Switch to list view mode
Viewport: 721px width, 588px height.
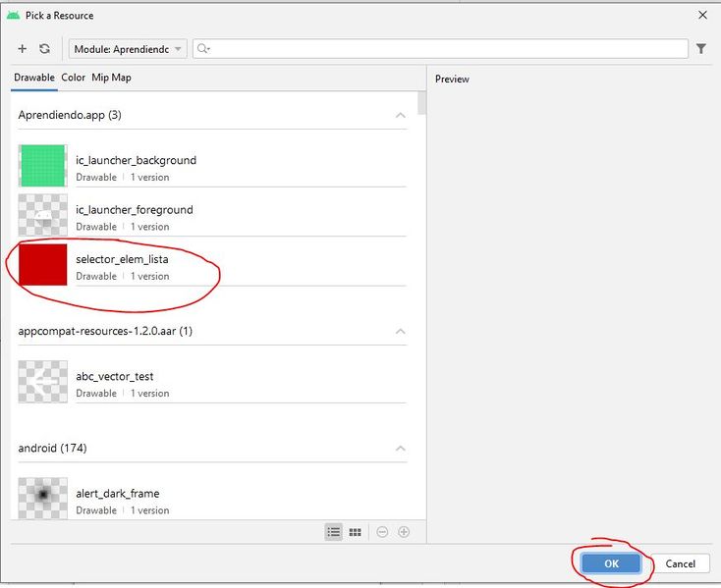333,532
